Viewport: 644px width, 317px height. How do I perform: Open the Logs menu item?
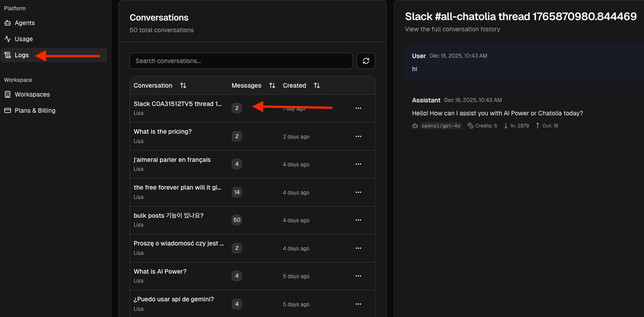click(21, 55)
